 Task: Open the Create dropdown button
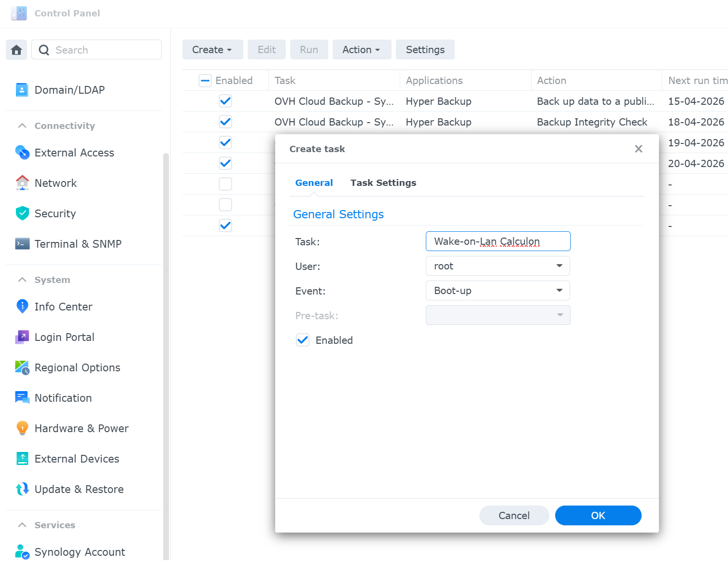click(212, 50)
